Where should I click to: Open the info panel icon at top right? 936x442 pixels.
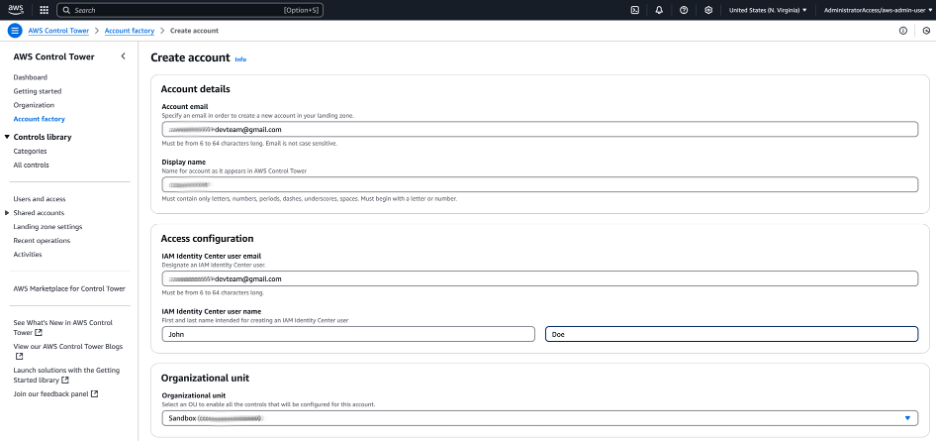click(903, 31)
